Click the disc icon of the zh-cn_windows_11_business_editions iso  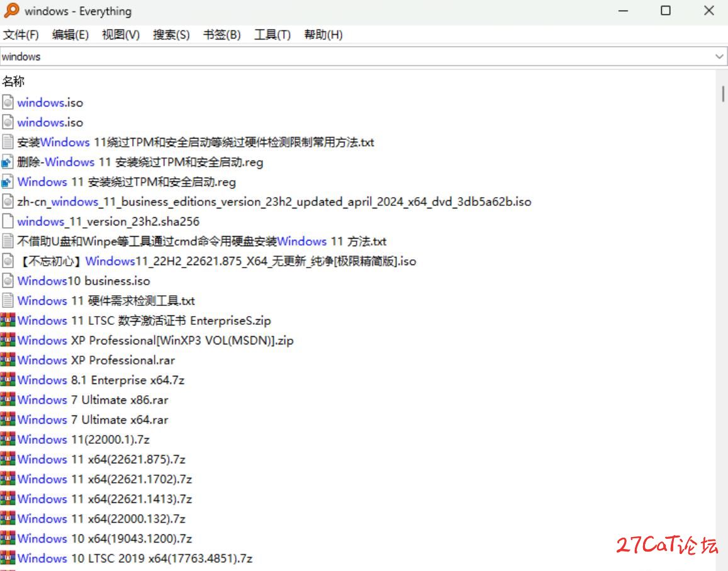tap(8, 201)
